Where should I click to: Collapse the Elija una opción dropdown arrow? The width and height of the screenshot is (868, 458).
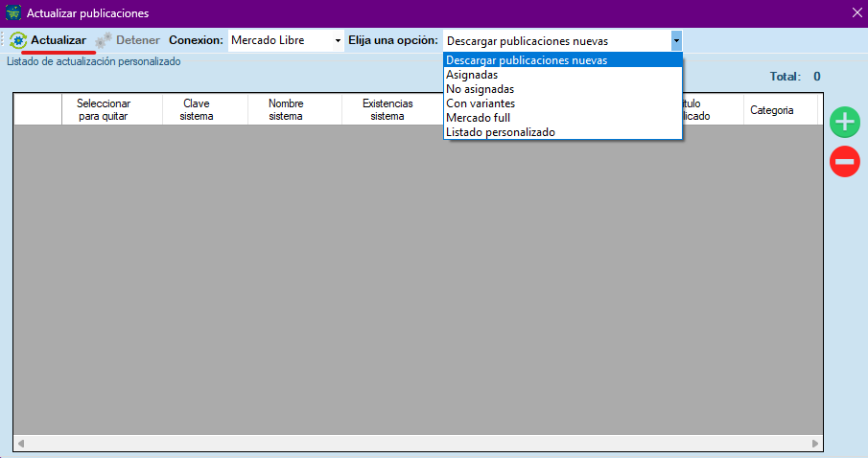tap(676, 41)
